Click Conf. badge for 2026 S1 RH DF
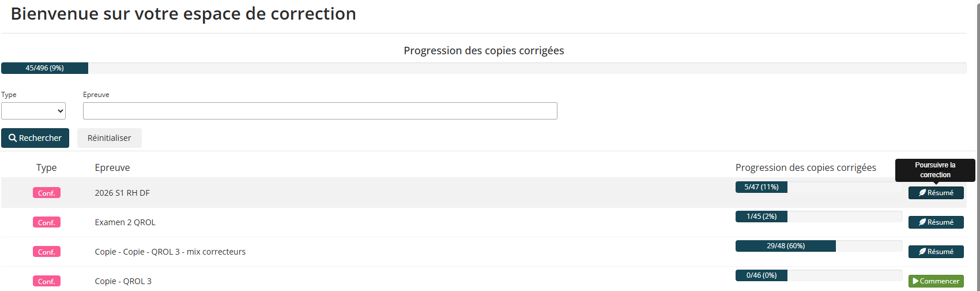 point(47,193)
